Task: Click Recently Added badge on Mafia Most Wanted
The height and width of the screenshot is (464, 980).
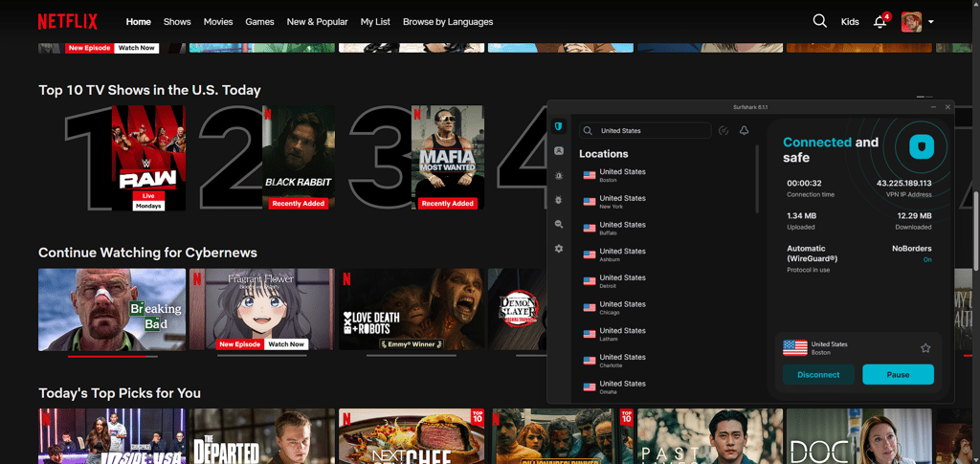Action: (x=448, y=204)
